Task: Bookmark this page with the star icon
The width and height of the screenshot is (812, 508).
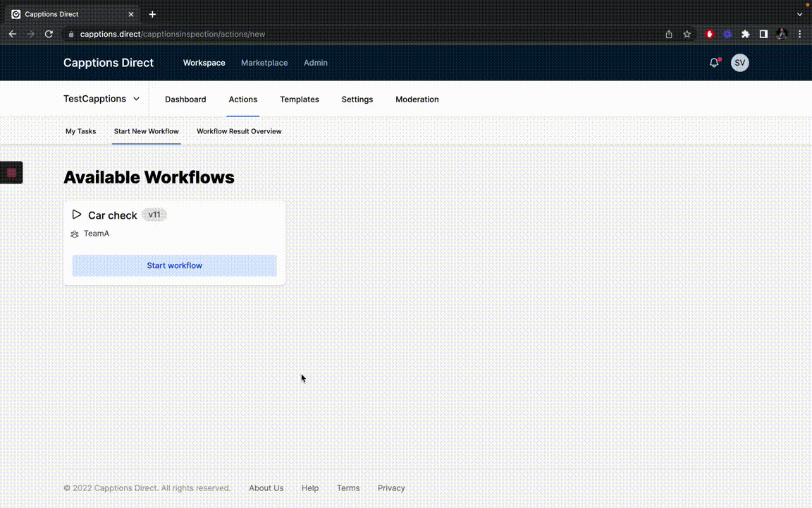Action: click(x=687, y=34)
